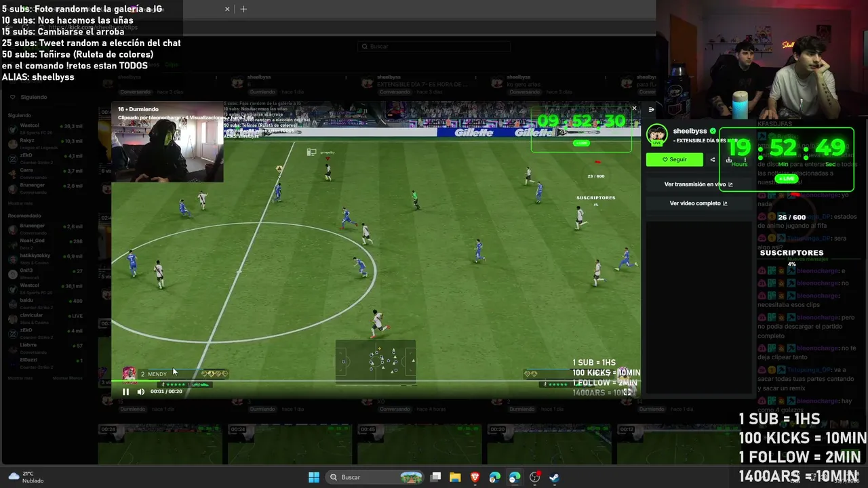Open sheelbyss profile avatar in clip panel
Screen dimensions: 868x488
tap(656, 135)
